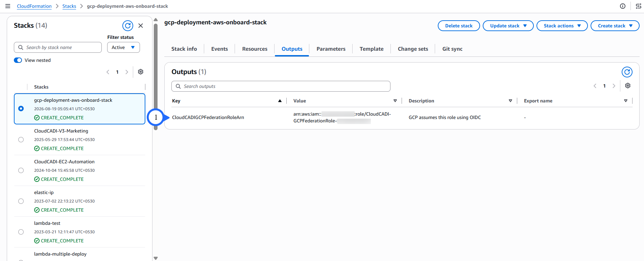Open Outputs table settings gear
Viewport: 644px width, 261px height.
click(x=628, y=86)
